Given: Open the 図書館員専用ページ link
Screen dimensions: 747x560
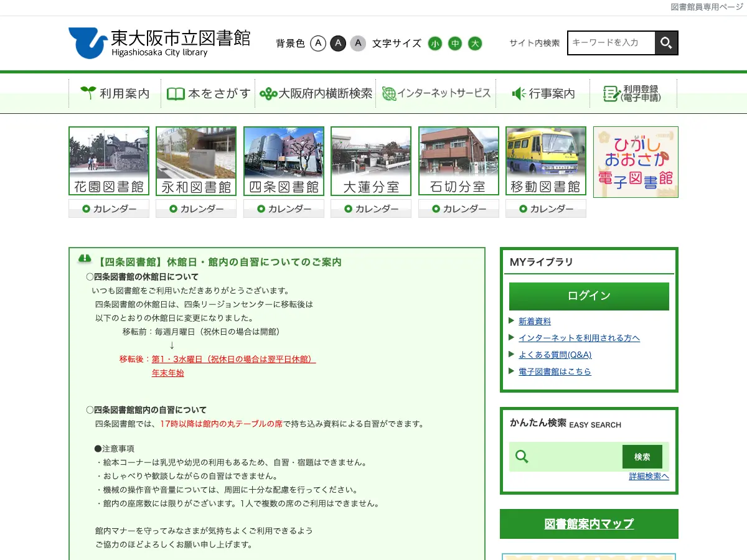Looking at the screenshot, I should point(707,7).
